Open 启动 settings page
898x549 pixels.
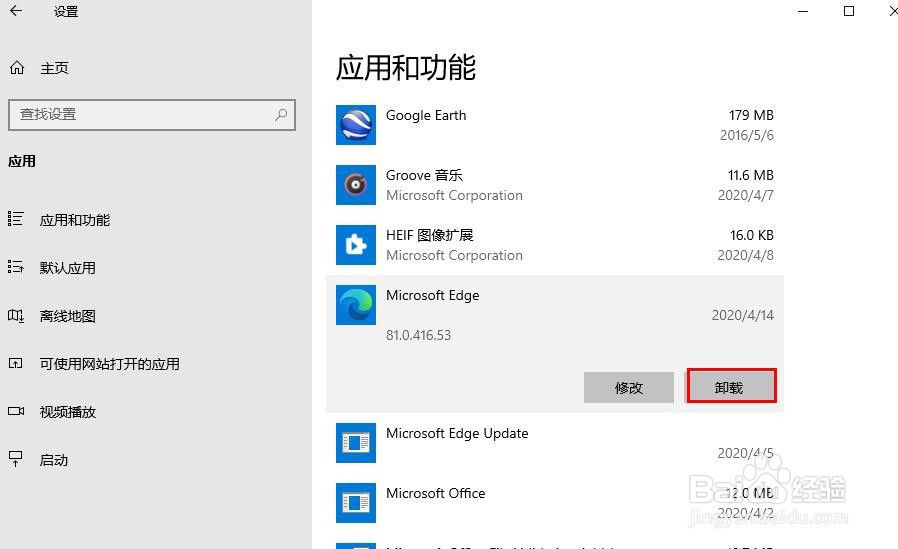click(54, 460)
